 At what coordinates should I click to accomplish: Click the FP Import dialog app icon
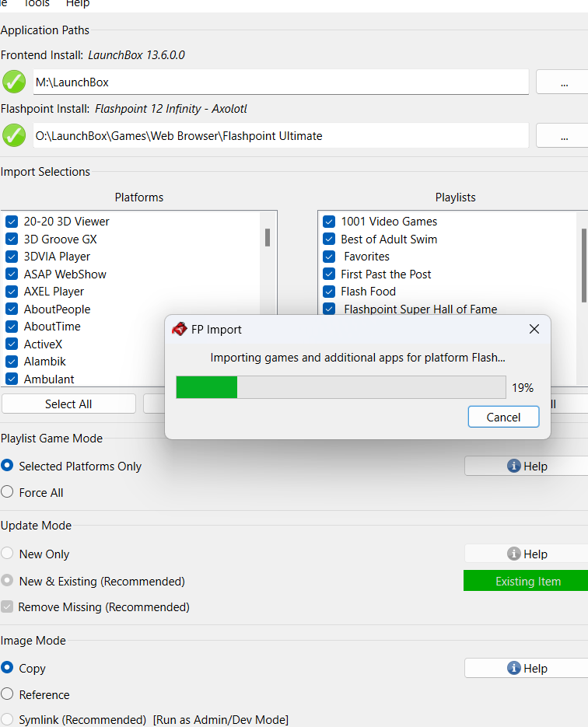click(180, 329)
